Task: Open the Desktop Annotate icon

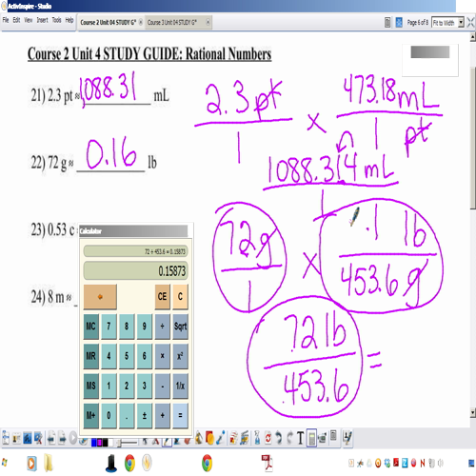Action: pyautogui.click(x=28, y=439)
